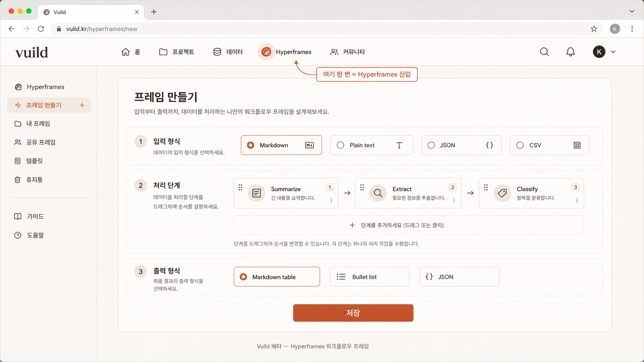The width and height of the screenshot is (644, 362).
Task: Open Classify step options menu
Action: pyautogui.click(x=577, y=200)
